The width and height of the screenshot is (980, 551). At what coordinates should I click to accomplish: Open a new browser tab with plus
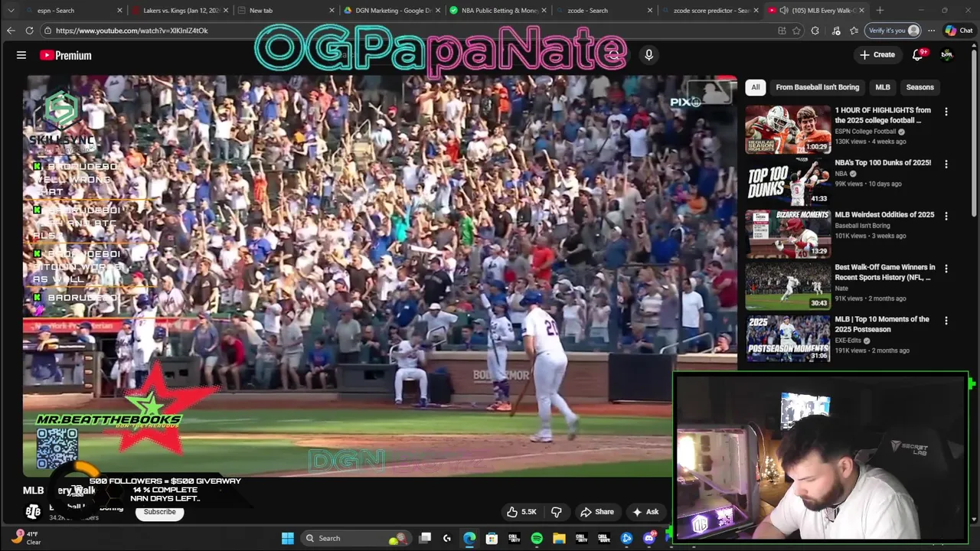pos(880,11)
